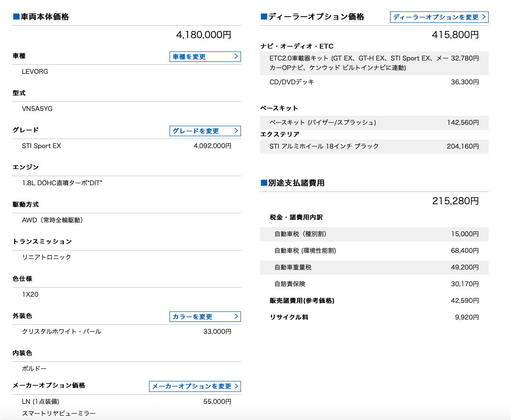This screenshot has width=511, height=420.
Task: Click the リサイクル料 label
Action: (x=289, y=317)
